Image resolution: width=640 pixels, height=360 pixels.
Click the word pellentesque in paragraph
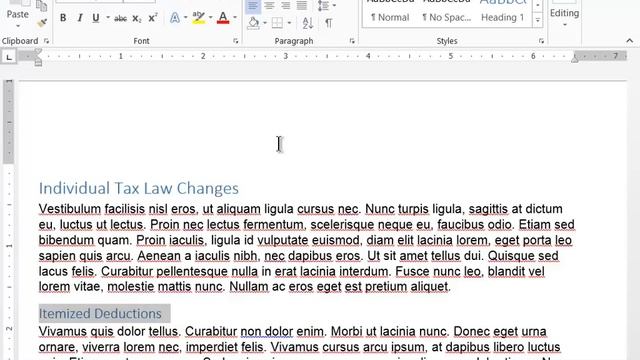(x=192, y=271)
